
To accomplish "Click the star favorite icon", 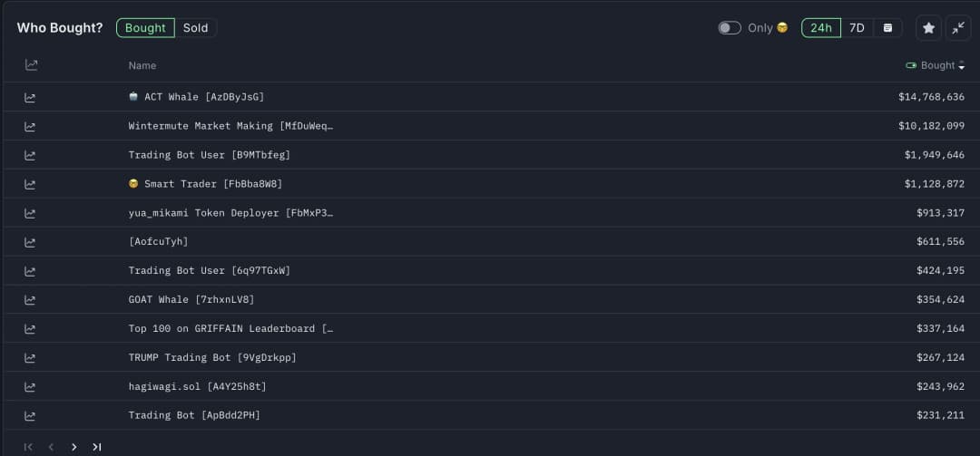I will (x=928, y=28).
